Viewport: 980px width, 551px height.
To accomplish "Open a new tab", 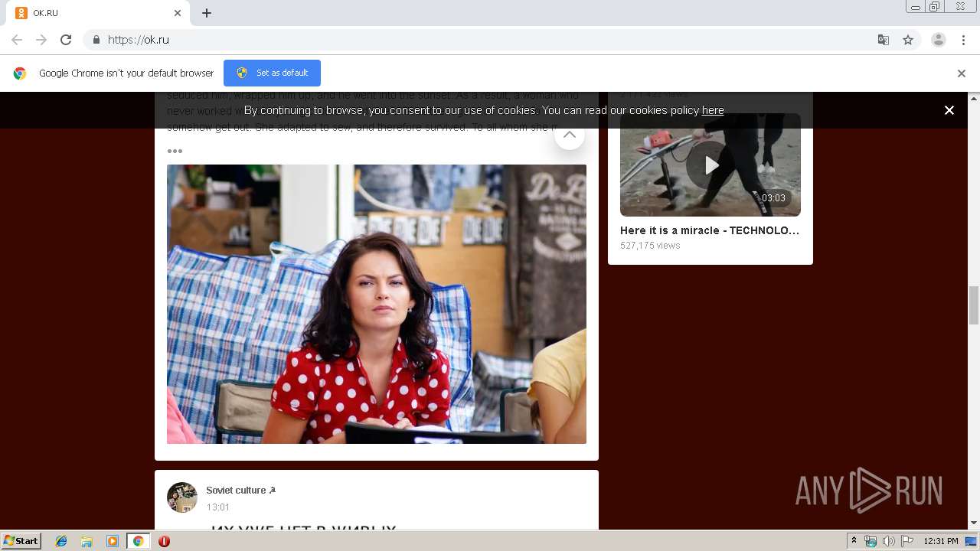I will click(x=207, y=13).
